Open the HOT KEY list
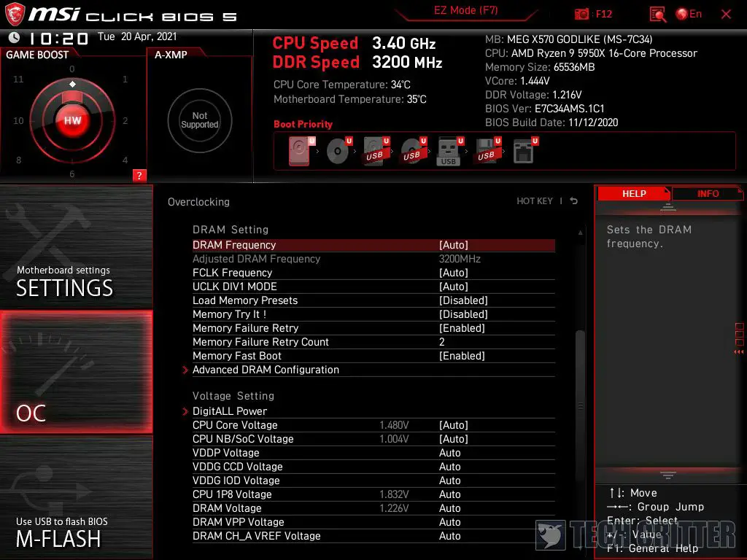747x560 pixels. [535, 201]
